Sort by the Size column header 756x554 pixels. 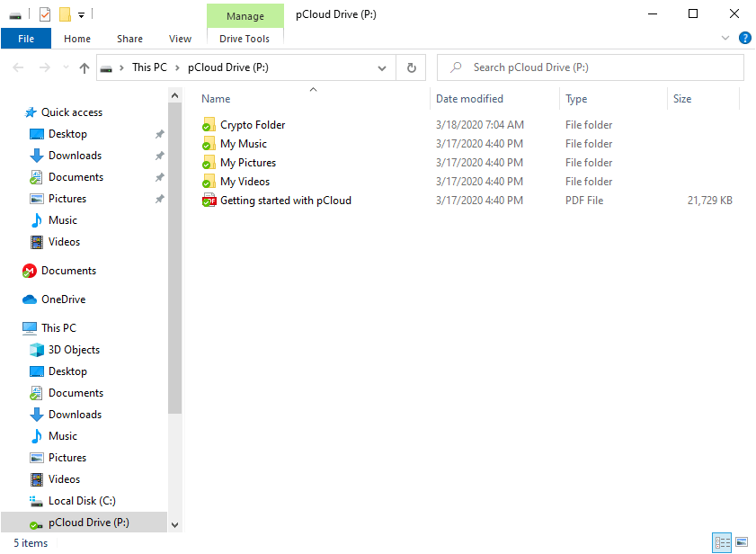click(682, 99)
